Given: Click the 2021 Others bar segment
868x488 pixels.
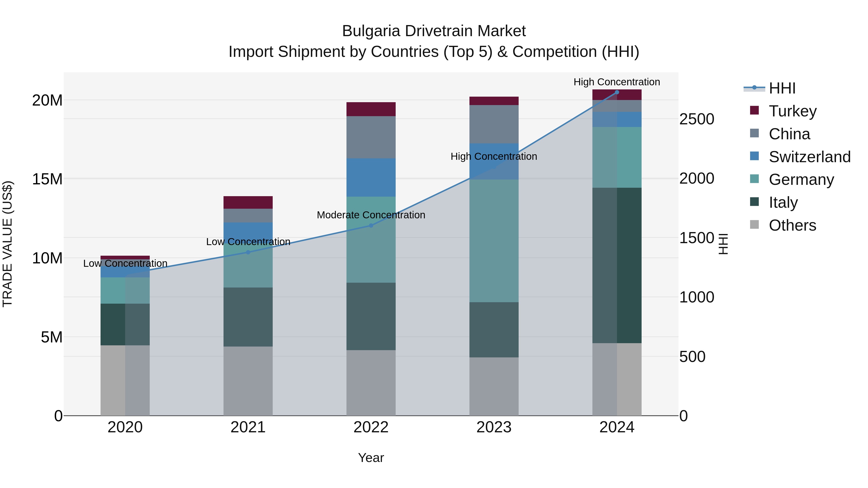Looking at the screenshot, I should [x=248, y=381].
